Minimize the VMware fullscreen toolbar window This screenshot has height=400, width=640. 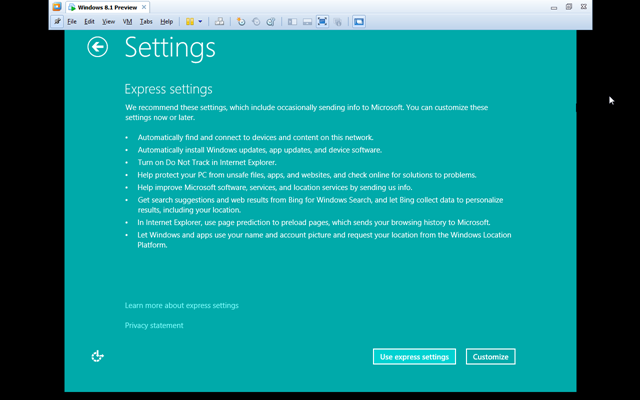(553, 7)
